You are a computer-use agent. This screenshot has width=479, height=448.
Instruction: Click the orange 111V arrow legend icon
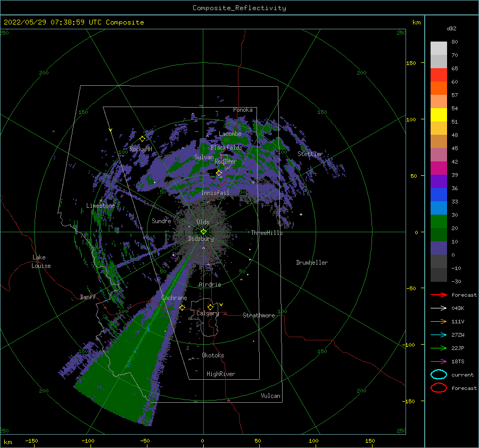click(x=439, y=321)
